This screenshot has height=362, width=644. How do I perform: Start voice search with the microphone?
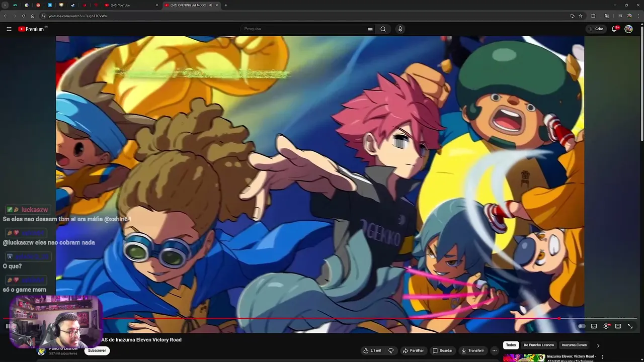click(400, 29)
